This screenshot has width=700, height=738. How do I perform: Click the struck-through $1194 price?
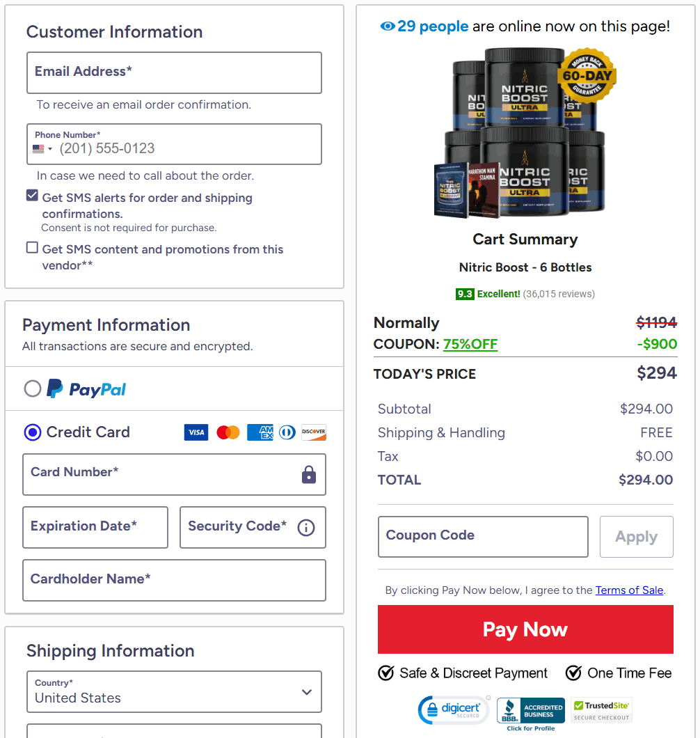(656, 322)
